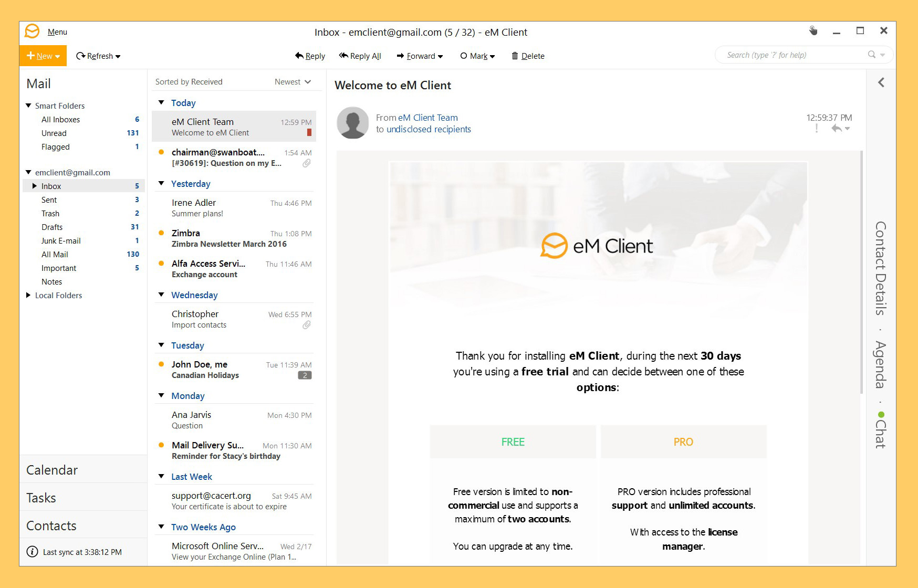Viewport: 918px width, 588px height.
Task: Click the search magnifier icon
Action: point(871,55)
